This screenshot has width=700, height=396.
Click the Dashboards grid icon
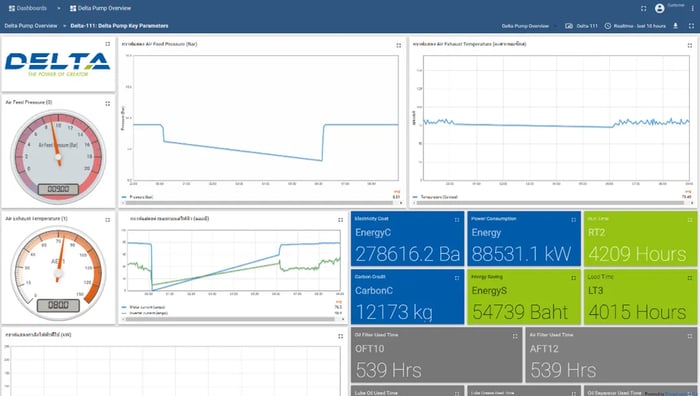[x=12, y=8]
